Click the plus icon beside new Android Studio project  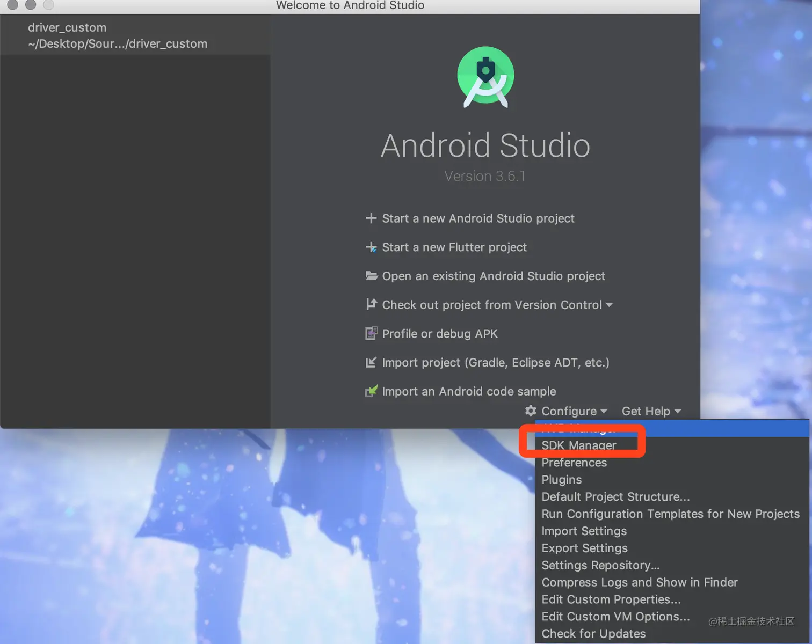coord(371,218)
